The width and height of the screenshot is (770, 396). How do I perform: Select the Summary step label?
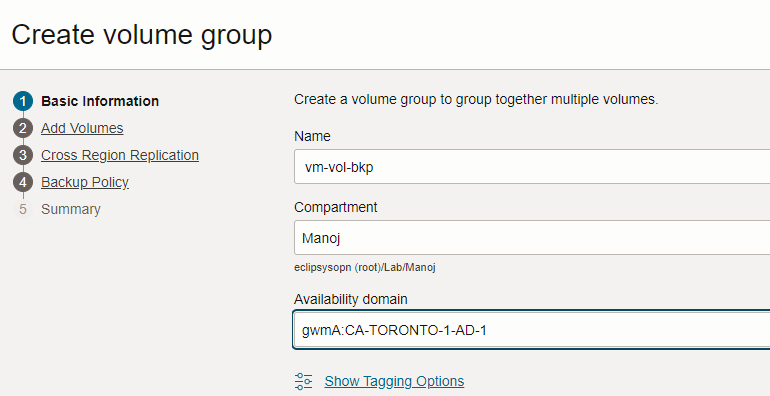point(71,209)
